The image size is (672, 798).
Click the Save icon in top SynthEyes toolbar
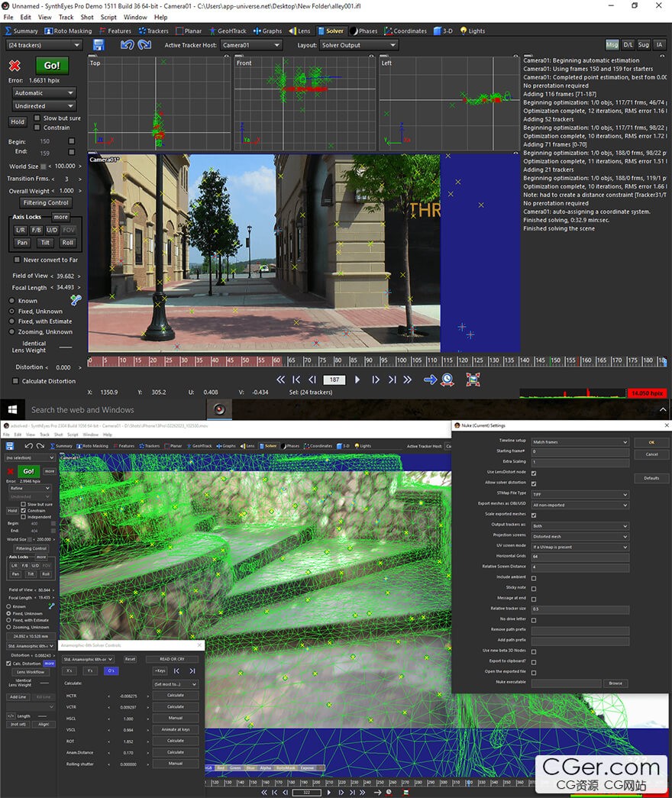[99, 45]
